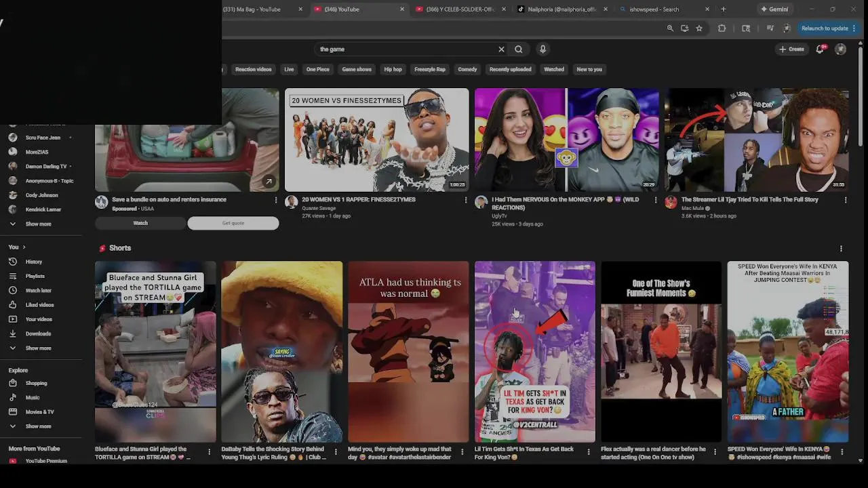Screen dimensions: 868x488
Task: Open the Blueface and Stunna Girl short
Action: click(x=155, y=352)
